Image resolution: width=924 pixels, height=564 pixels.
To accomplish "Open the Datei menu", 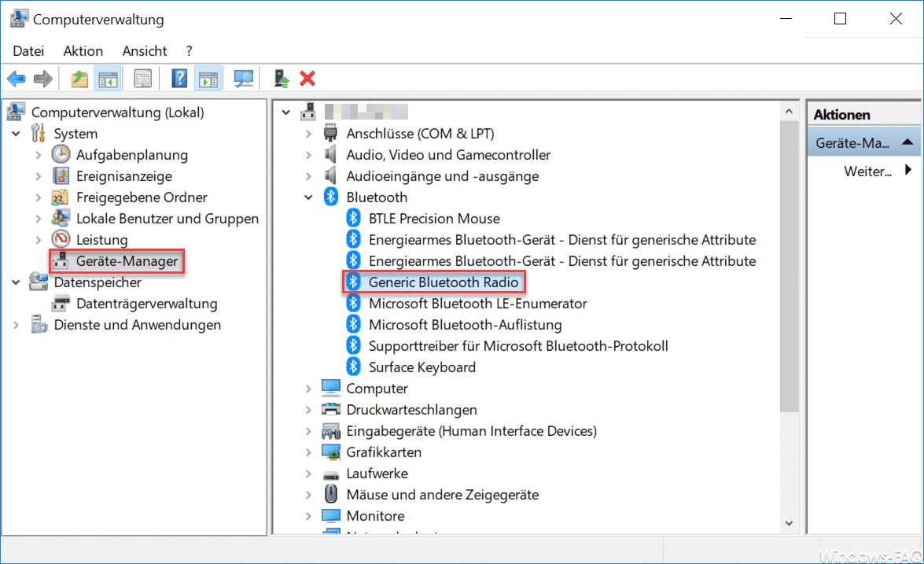I will [x=28, y=51].
